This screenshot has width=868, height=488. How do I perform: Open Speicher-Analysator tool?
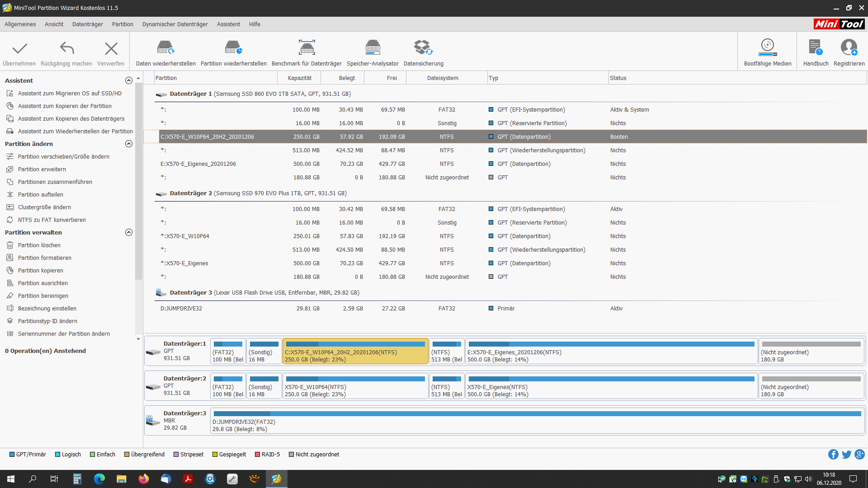coord(373,47)
